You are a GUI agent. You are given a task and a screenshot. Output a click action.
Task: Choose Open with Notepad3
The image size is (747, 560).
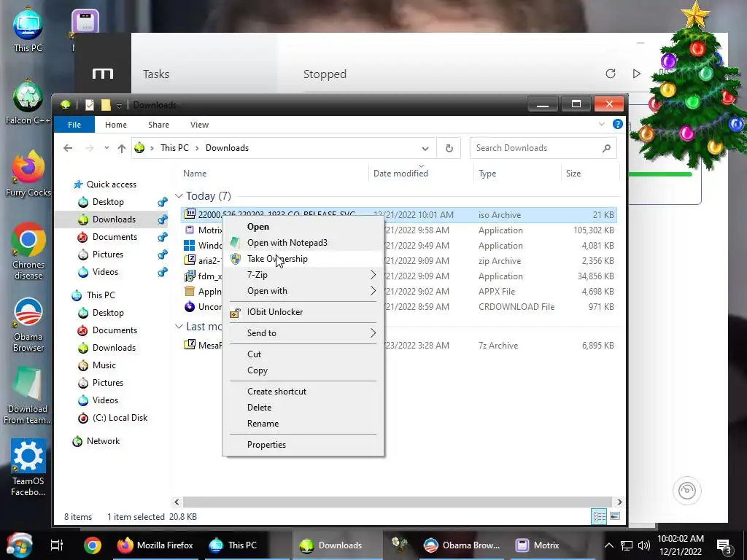click(x=303, y=243)
